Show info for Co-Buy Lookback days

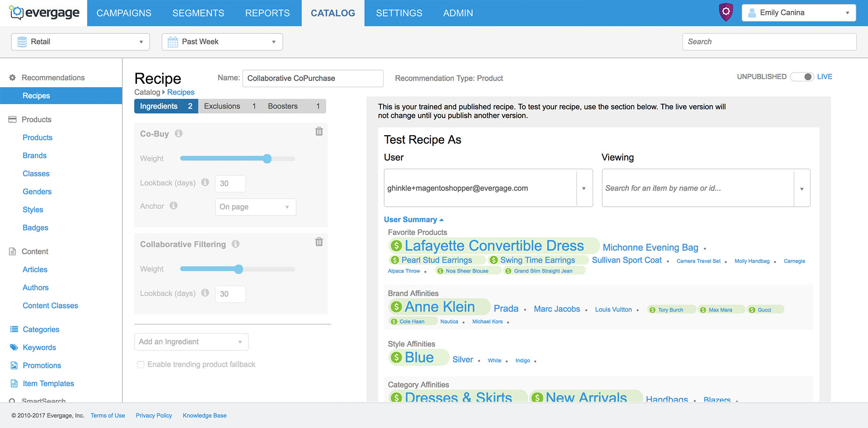pos(205,182)
